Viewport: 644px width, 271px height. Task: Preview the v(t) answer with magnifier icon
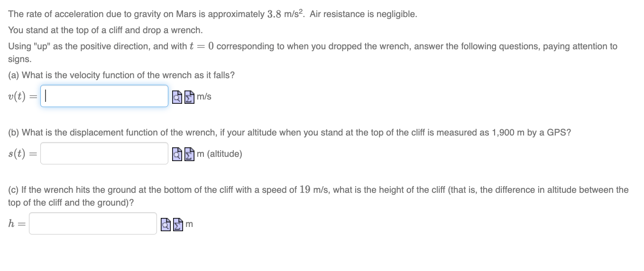pyautogui.click(x=177, y=97)
